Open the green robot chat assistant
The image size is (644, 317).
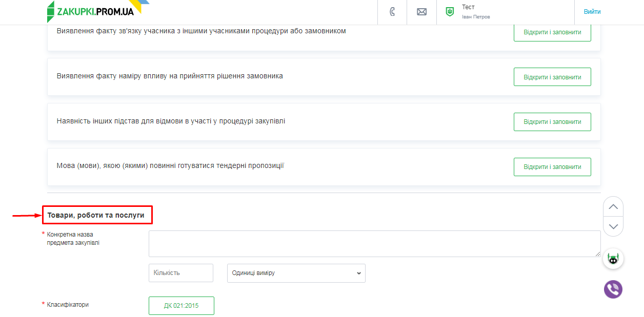coord(613,259)
